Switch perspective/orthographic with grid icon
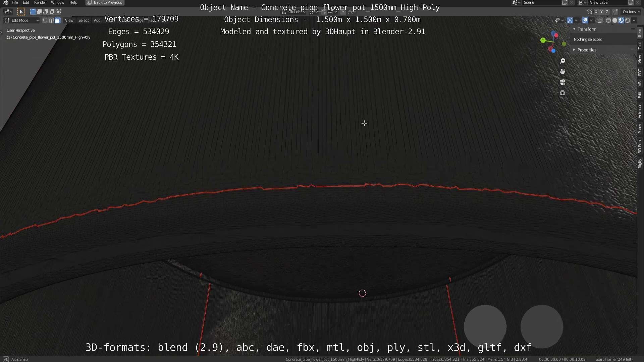Viewport: 644px width, 362px height. point(562,93)
